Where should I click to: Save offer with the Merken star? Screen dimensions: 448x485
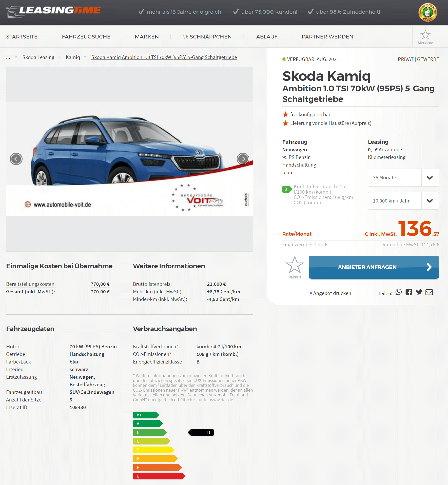click(295, 267)
